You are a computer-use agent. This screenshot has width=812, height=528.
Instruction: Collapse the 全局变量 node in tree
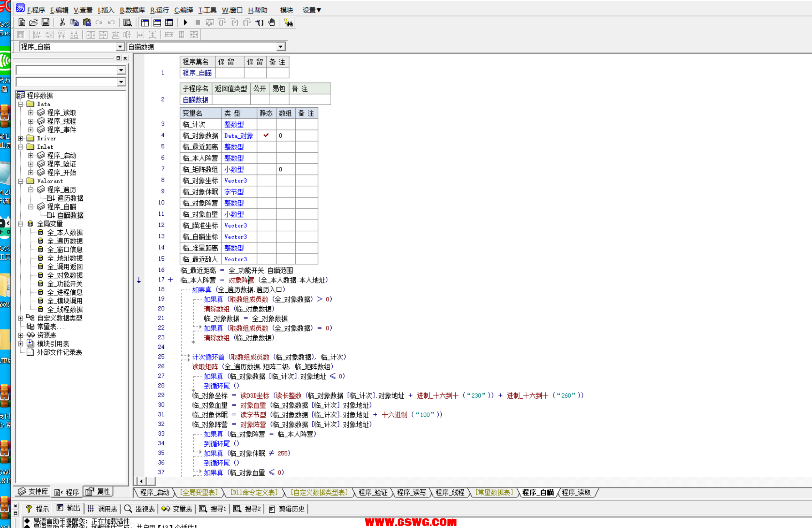coord(21,224)
